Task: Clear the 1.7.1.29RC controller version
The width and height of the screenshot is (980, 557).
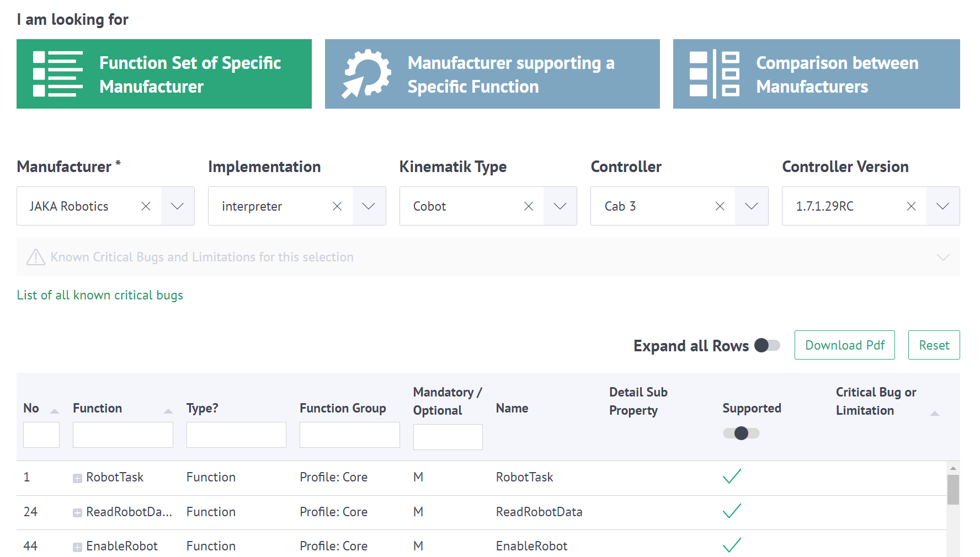Action: 911,206
